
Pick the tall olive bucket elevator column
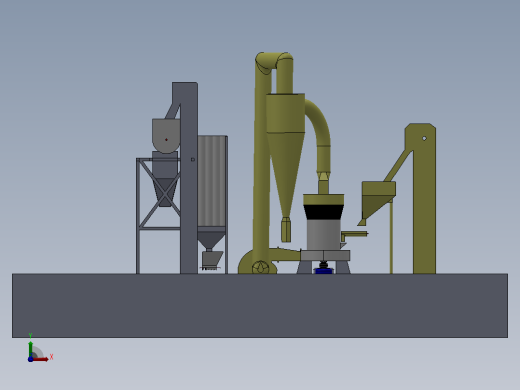[x=424, y=200]
